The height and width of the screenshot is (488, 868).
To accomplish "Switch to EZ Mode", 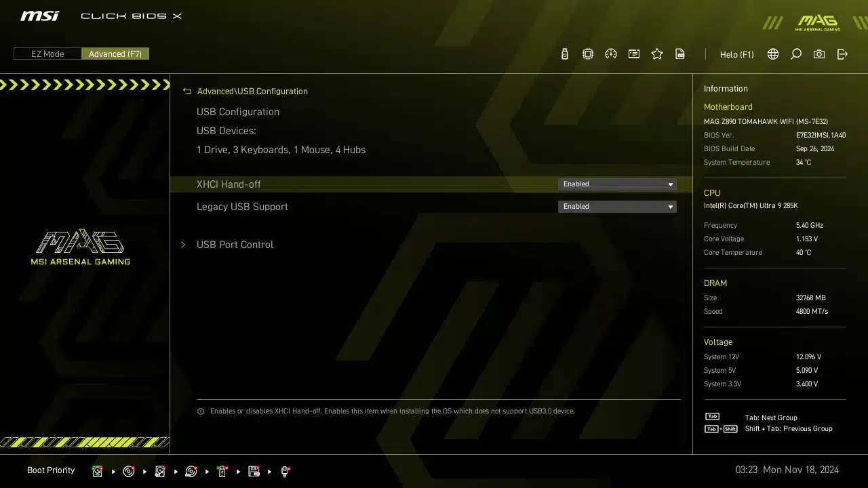I will [47, 54].
